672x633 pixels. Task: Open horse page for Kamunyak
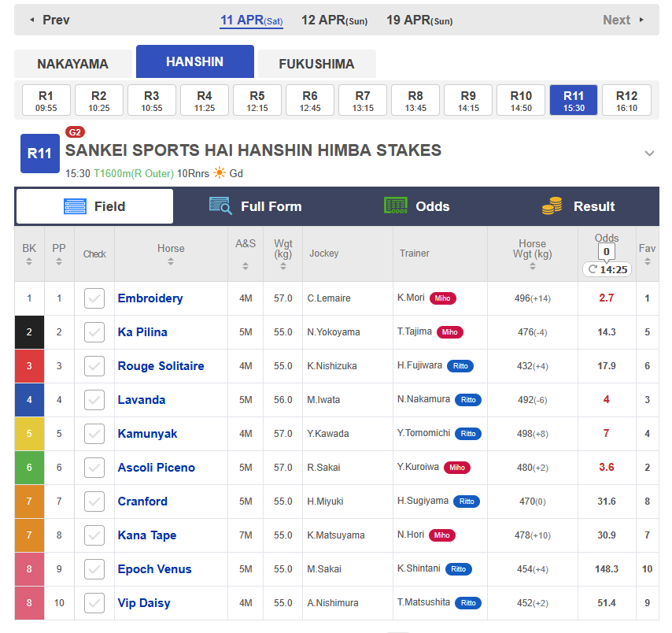coord(147,434)
